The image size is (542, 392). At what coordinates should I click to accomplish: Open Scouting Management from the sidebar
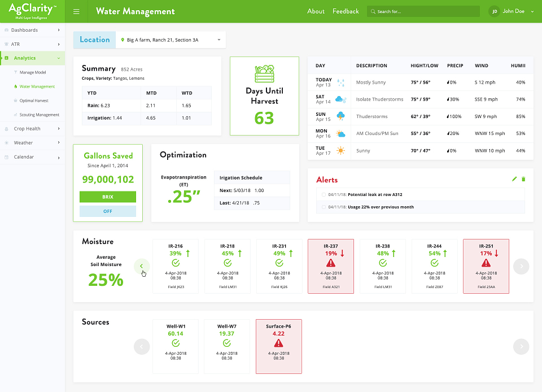pyautogui.click(x=39, y=115)
